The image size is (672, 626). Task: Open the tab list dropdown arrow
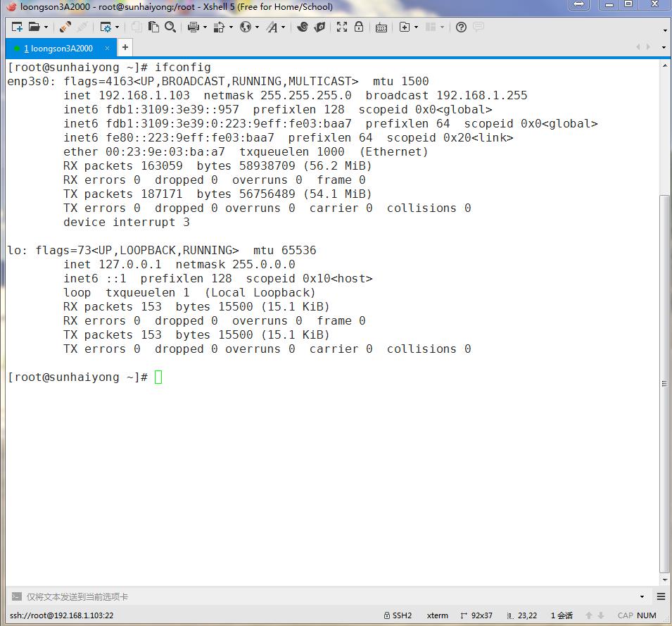coord(664,47)
